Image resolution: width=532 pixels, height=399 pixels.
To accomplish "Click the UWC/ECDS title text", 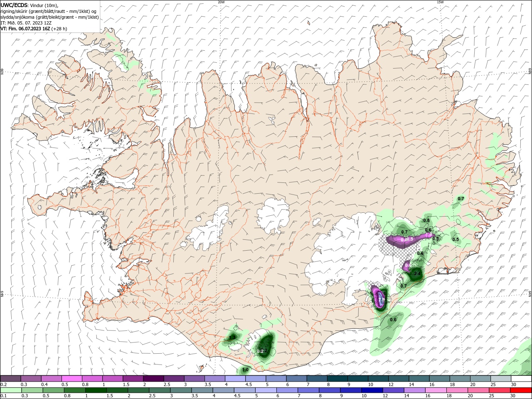I will (15, 5).
